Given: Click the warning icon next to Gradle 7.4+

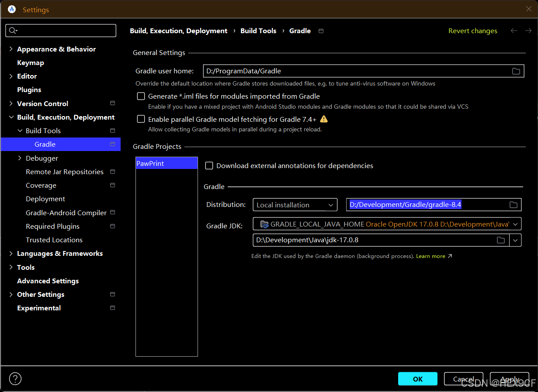Looking at the screenshot, I should coord(324,119).
